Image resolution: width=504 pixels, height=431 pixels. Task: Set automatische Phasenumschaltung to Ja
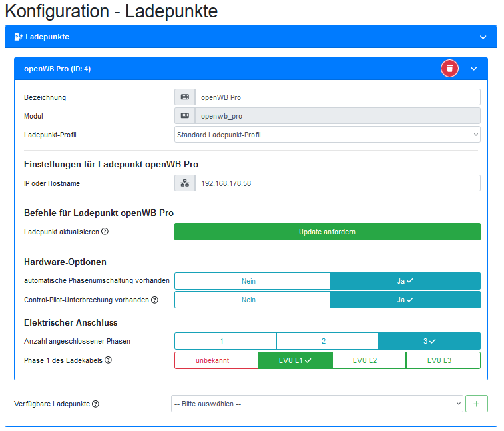click(x=405, y=281)
